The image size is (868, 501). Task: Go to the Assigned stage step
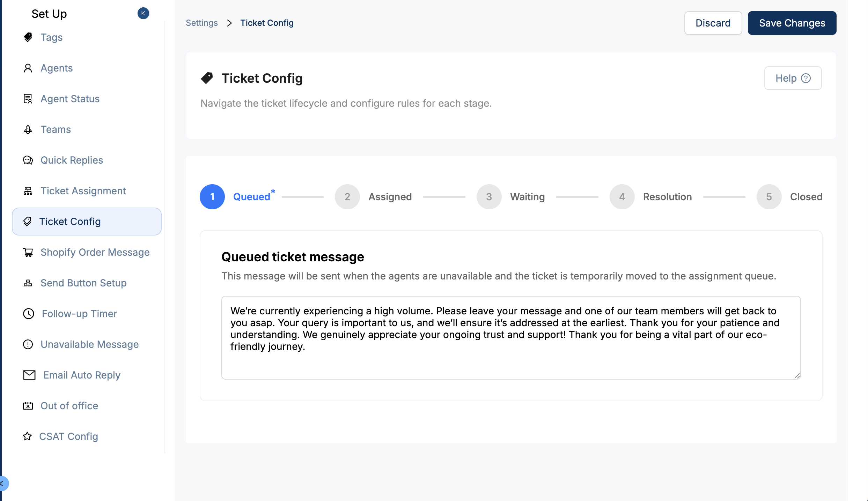tap(373, 197)
